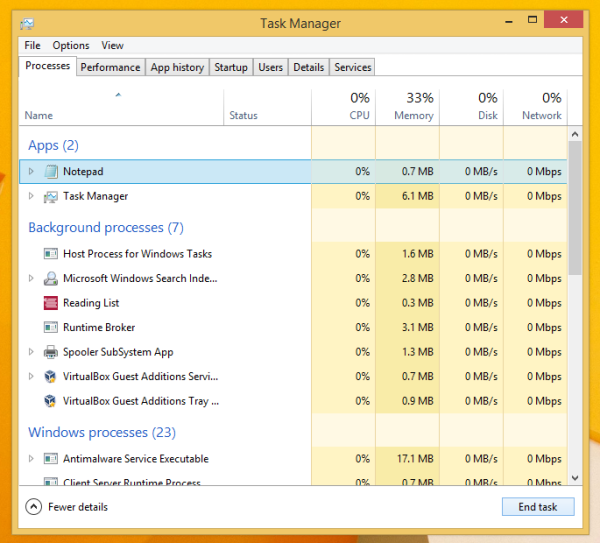Select the Processes tab
The height and width of the screenshot is (543, 600).
[47, 66]
